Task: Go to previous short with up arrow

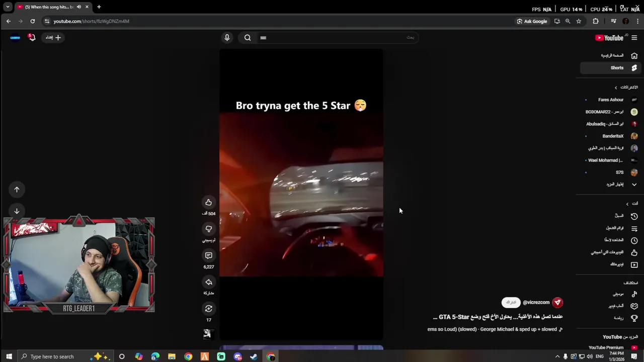Action: [x=17, y=190]
